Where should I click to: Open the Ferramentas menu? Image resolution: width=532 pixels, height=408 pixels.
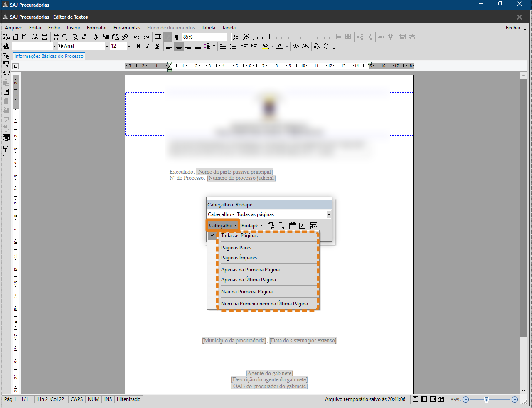point(127,28)
